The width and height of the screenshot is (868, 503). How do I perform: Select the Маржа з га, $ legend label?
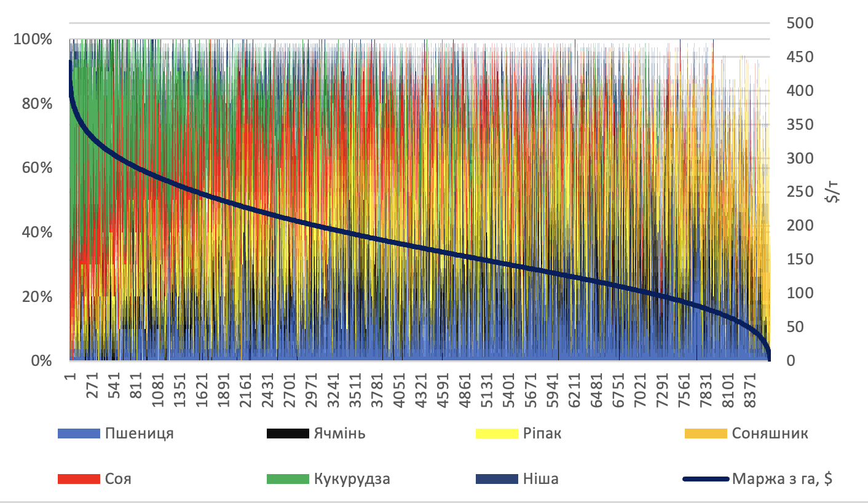coord(783,479)
